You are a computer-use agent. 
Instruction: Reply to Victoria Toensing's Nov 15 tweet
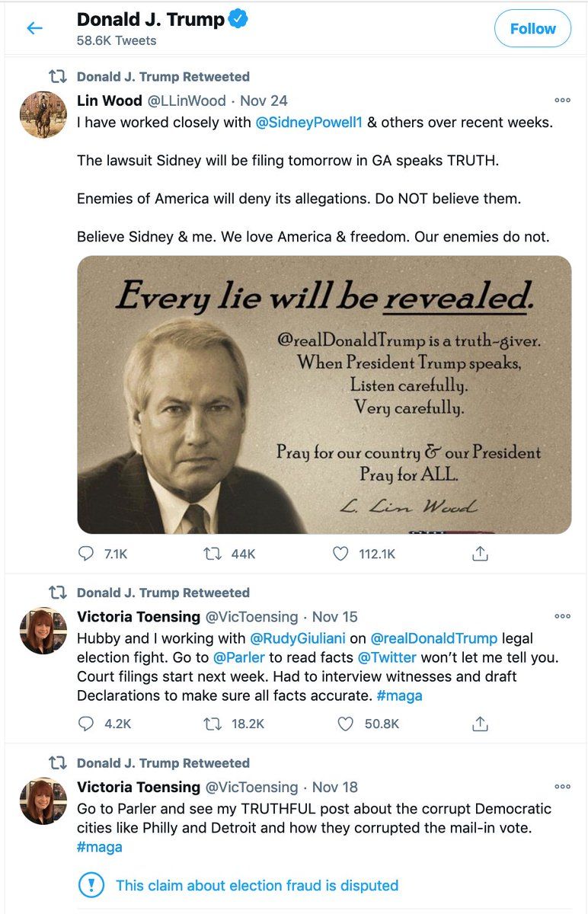pyautogui.click(x=86, y=724)
